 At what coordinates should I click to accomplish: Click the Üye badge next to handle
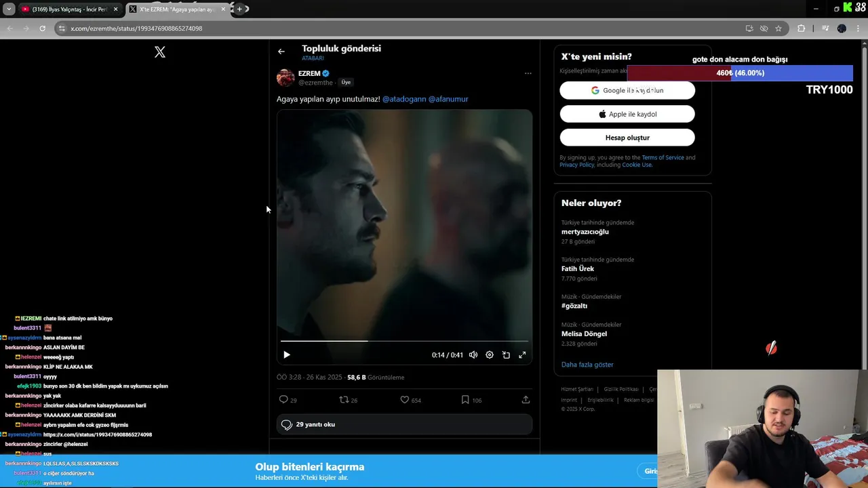coord(346,82)
